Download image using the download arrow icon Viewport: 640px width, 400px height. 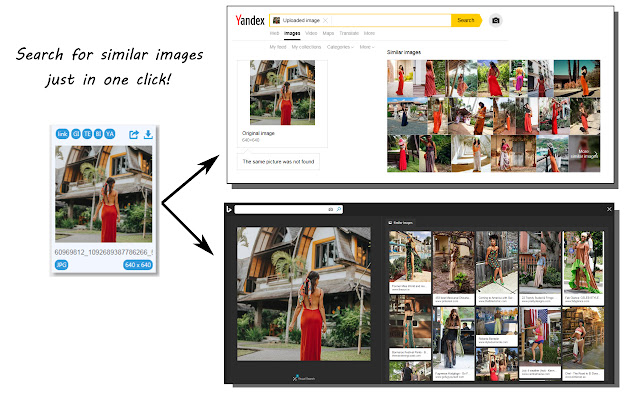[148, 134]
